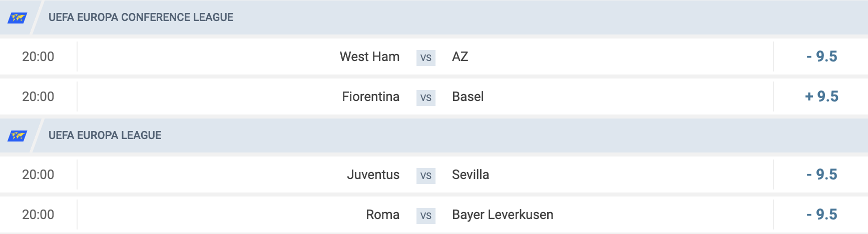Select the West Ham team name

[x=369, y=56]
